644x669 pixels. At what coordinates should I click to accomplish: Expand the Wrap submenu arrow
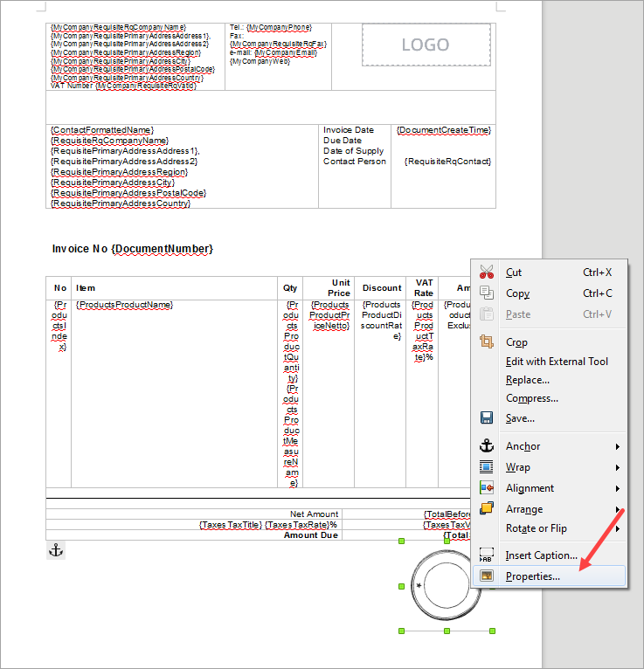click(617, 467)
